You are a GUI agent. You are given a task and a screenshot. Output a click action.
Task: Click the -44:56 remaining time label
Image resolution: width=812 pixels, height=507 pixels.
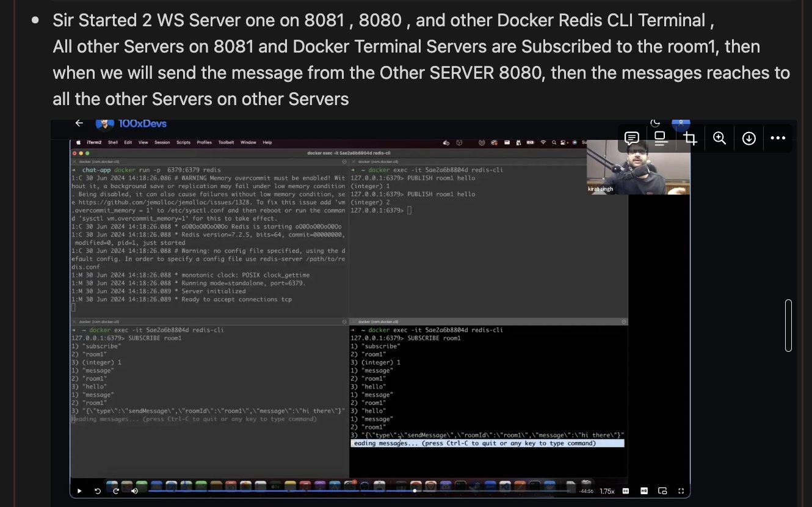coord(585,491)
